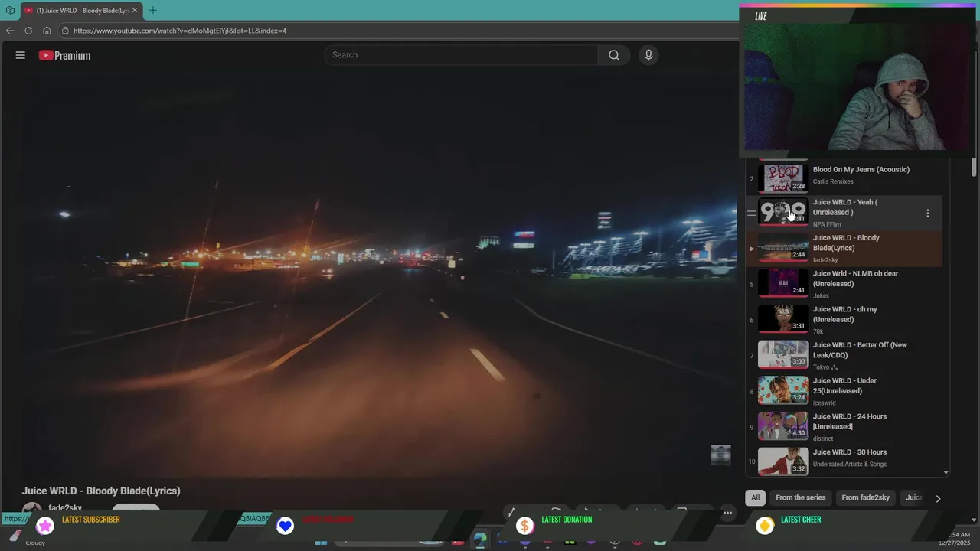Grab reorder handle of Yeah (Unreleased)
This screenshot has width=980, height=551.
[752, 214]
